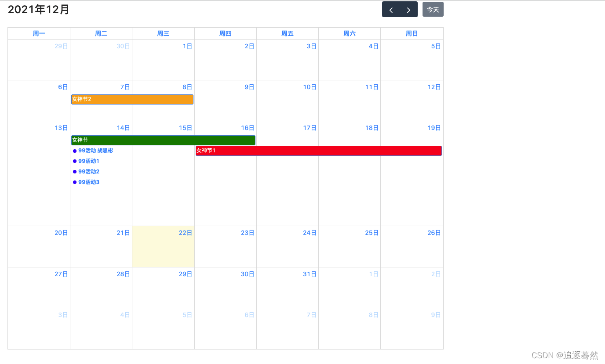Select the 13日 date cell

(x=61, y=128)
